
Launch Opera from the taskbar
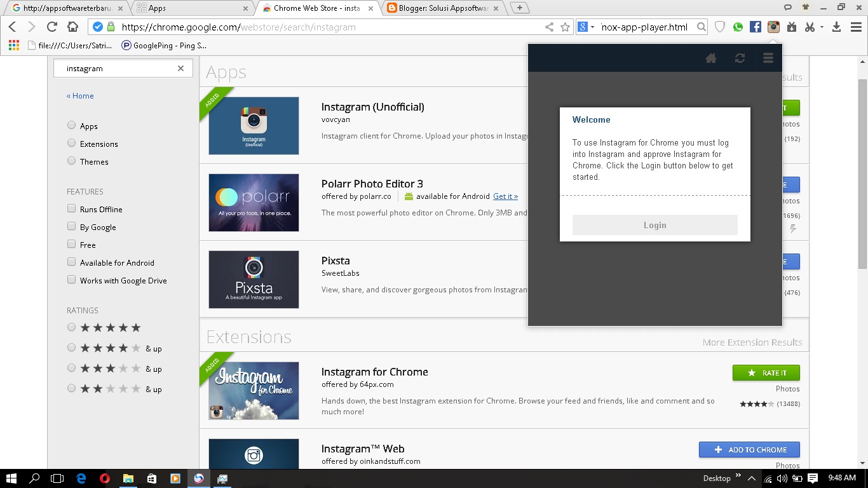pyautogui.click(x=105, y=478)
